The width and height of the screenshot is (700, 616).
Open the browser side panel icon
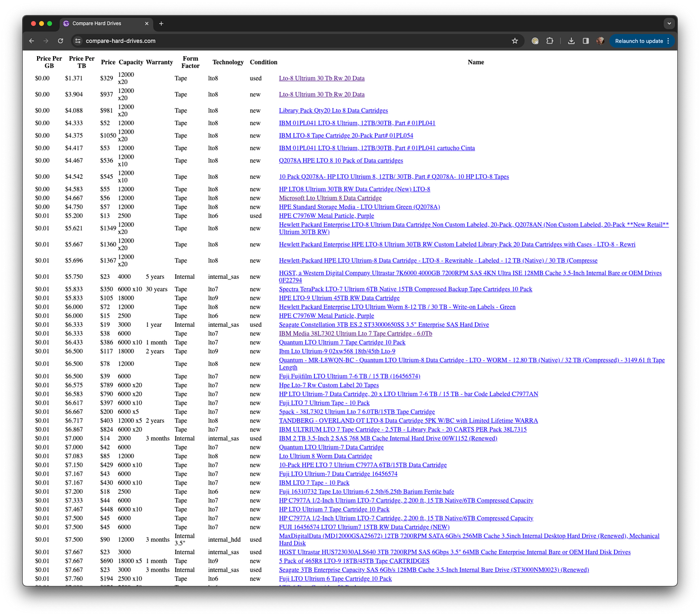[x=586, y=41]
